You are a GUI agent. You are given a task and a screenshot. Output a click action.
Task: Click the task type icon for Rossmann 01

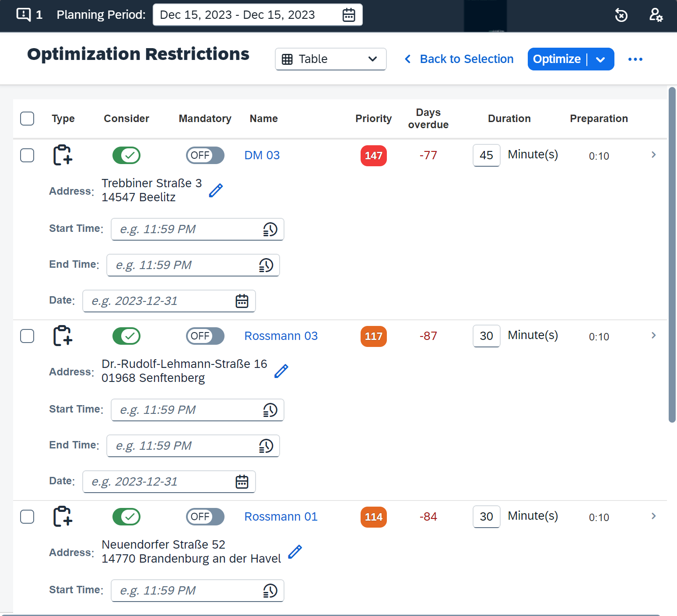point(63,516)
